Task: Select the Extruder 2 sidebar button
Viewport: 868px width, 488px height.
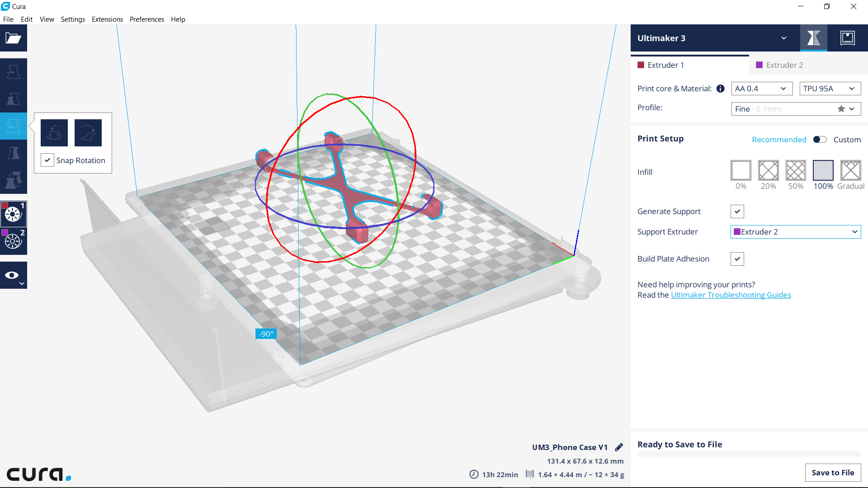Action: (14, 241)
